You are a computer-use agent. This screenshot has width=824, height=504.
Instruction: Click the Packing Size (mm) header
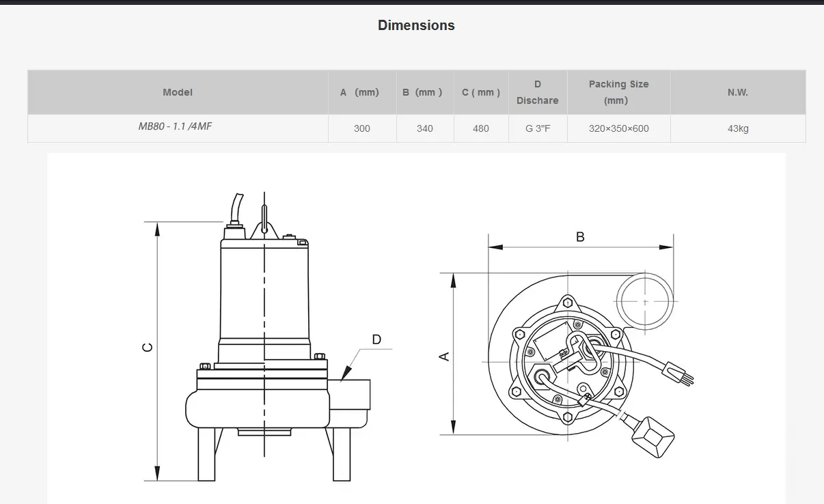618,92
